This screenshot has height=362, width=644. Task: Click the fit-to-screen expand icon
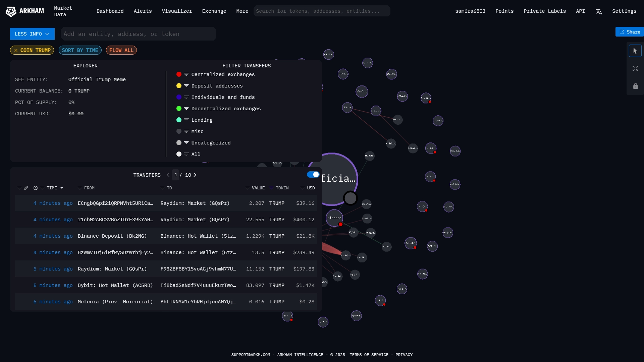coord(635,68)
